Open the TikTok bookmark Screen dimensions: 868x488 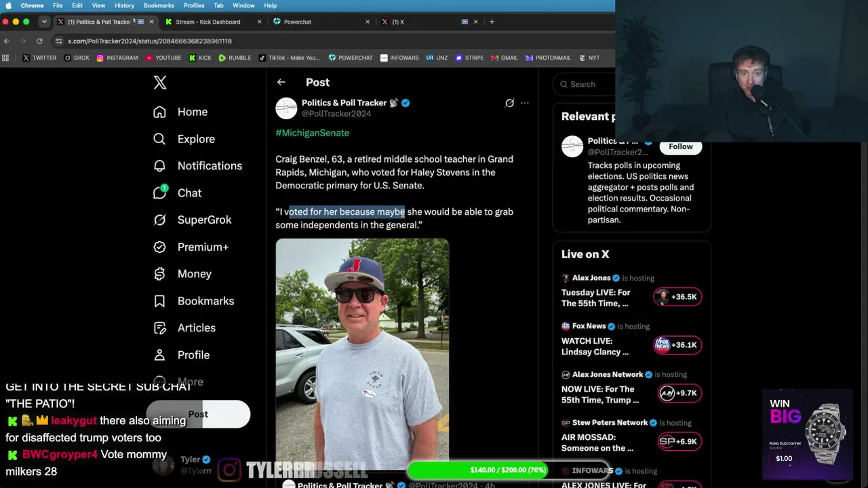(x=290, y=58)
